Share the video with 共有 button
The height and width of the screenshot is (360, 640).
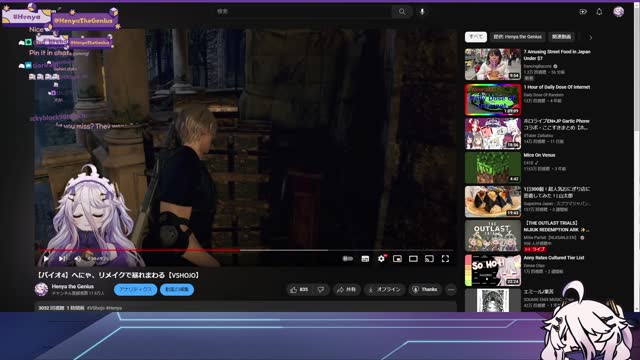(x=346, y=290)
